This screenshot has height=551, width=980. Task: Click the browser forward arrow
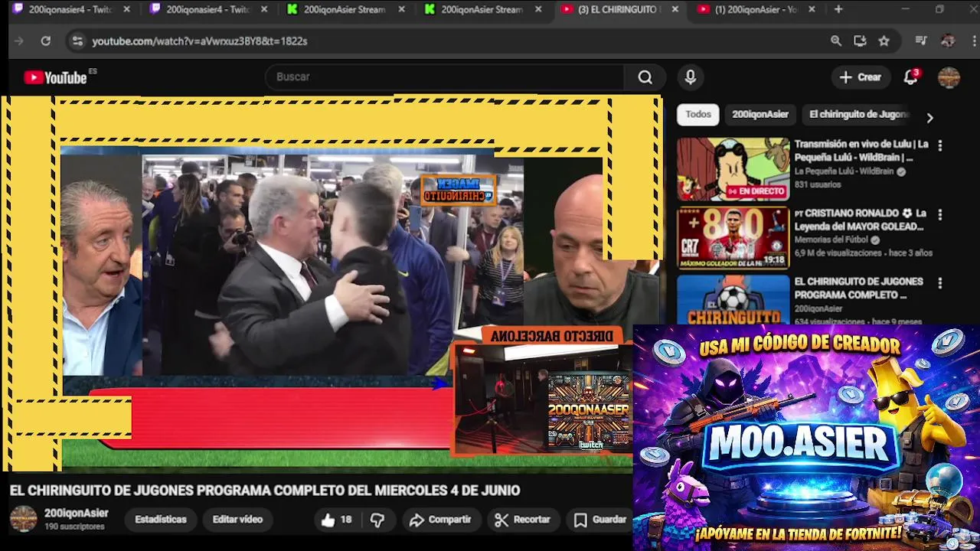(x=20, y=41)
